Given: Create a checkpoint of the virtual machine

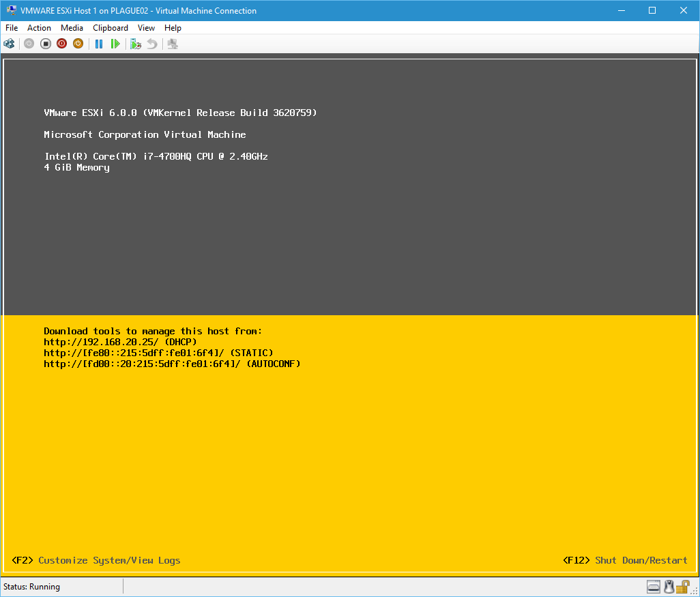Looking at the screenshot, I should click(136, 44).
